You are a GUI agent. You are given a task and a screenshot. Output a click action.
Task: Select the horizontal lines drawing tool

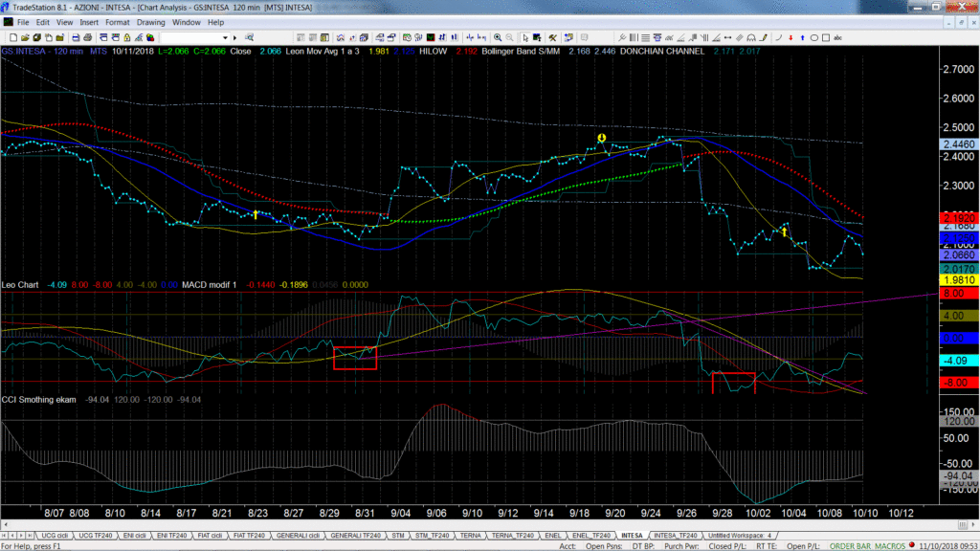[646, 38]
